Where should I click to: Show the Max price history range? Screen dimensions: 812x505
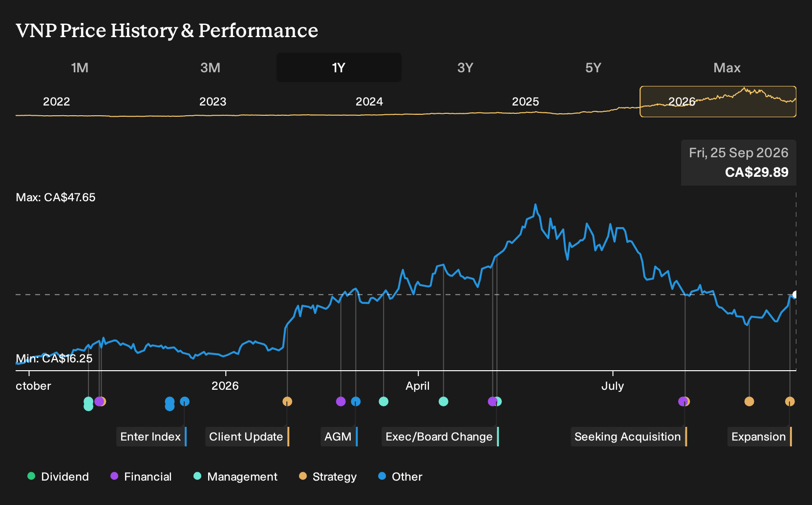[727, 67]
